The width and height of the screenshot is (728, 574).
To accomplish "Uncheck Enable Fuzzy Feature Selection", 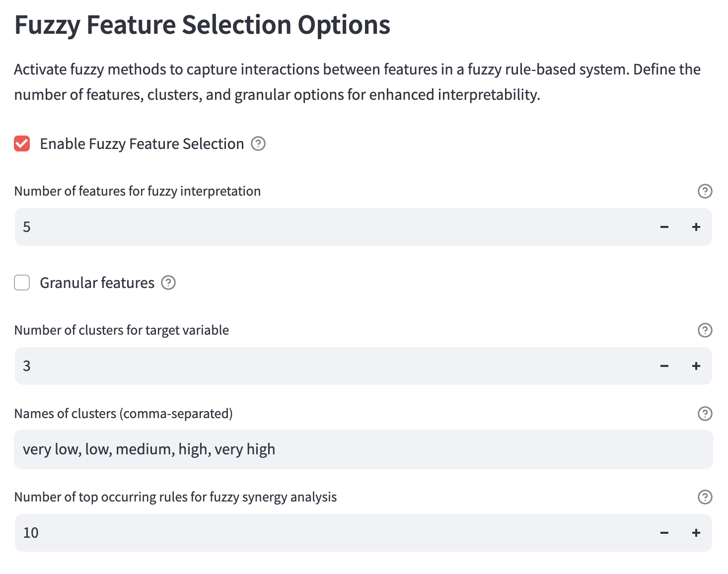I will pyautogui.click(x=22, y=143).
